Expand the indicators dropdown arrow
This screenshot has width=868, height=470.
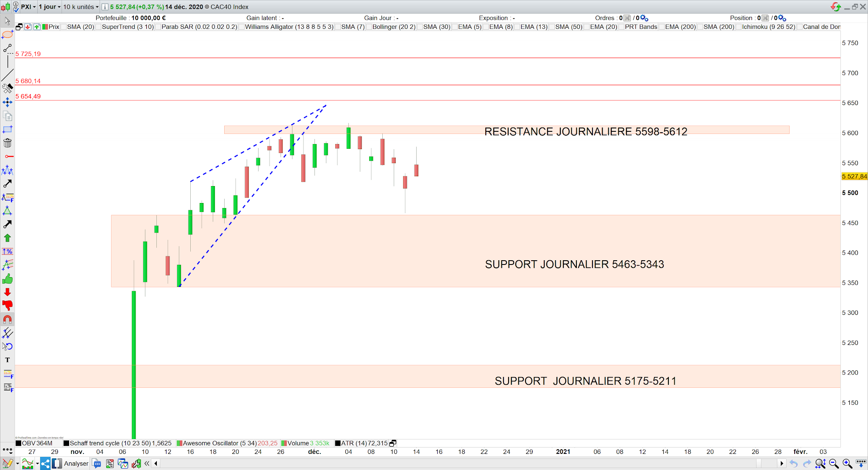37,464
